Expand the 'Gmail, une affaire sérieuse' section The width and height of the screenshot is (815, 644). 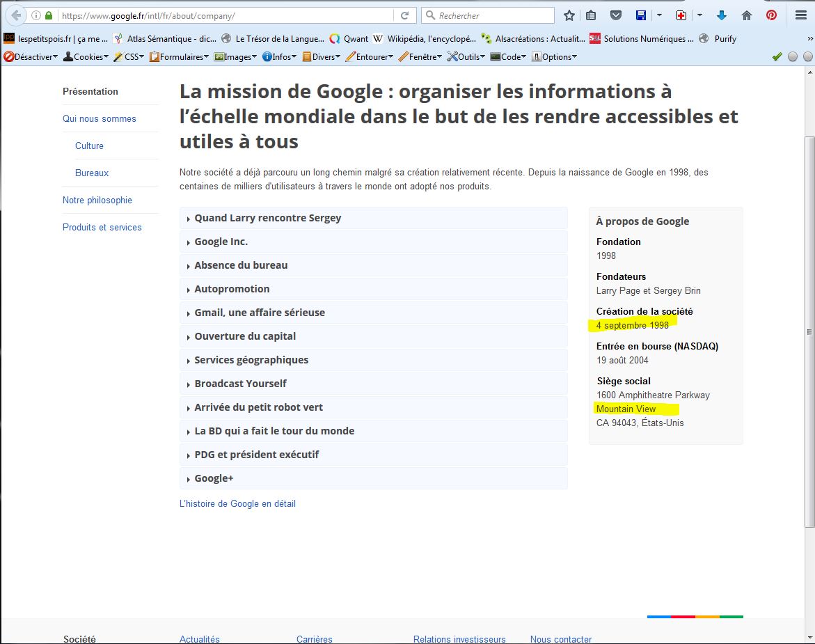pyautogui.click(x=259, y=313)
